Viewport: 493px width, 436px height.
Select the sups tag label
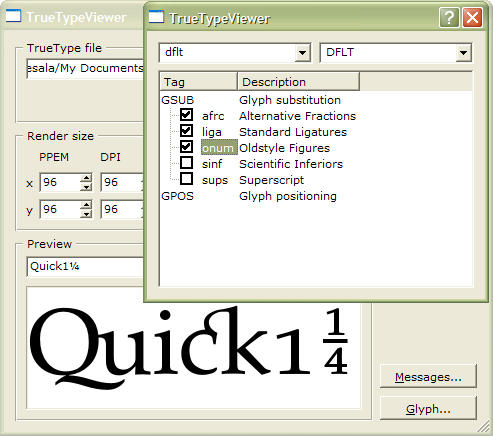[215, 180]
